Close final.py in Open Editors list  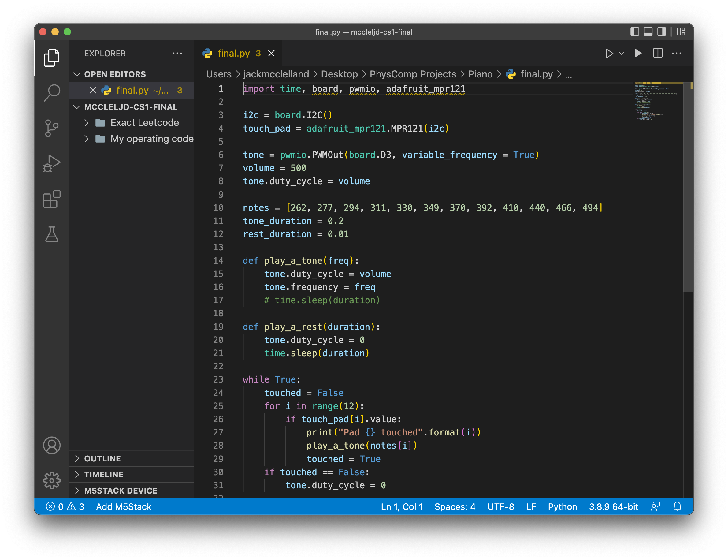tap(93, 90)
